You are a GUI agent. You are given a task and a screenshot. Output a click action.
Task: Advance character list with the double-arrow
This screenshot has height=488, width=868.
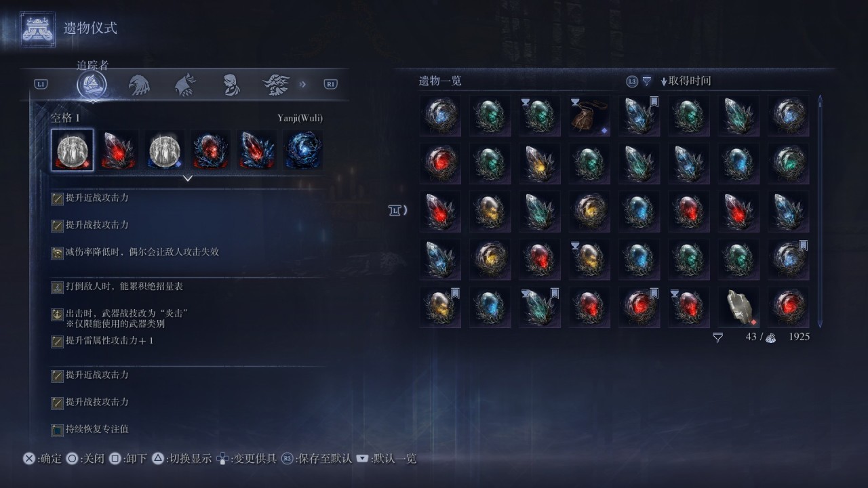[x=303, y=85]
